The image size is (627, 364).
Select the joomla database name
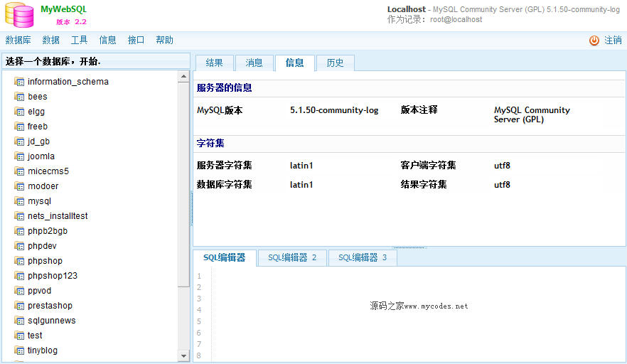tap(41, 156)
